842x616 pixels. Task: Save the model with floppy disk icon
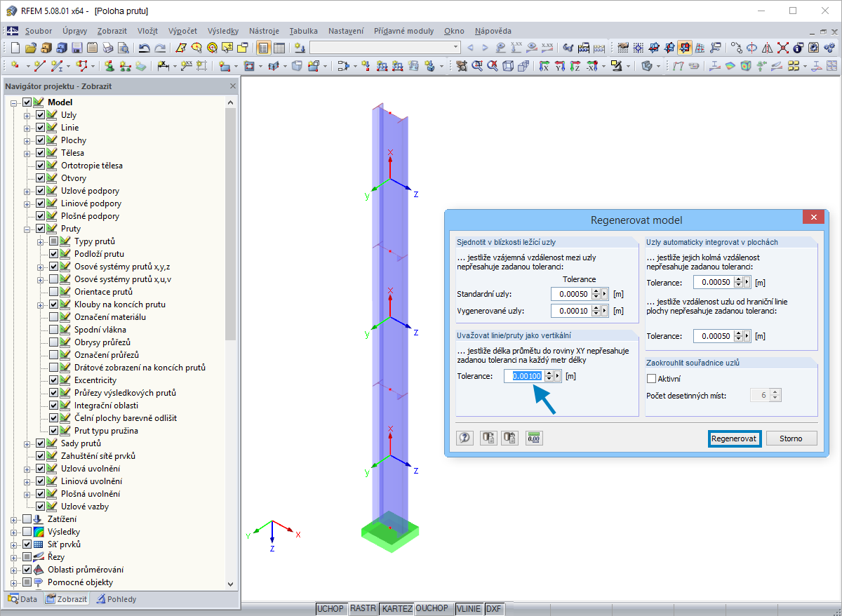click(x=76, y=48)
